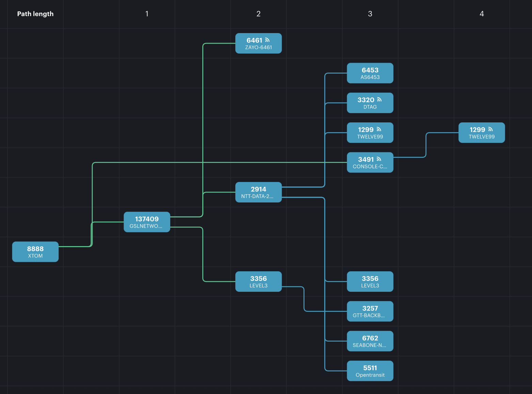Select the 6762 SEABONE-N node
Screen dimensions: 532x394
(370, 341)
